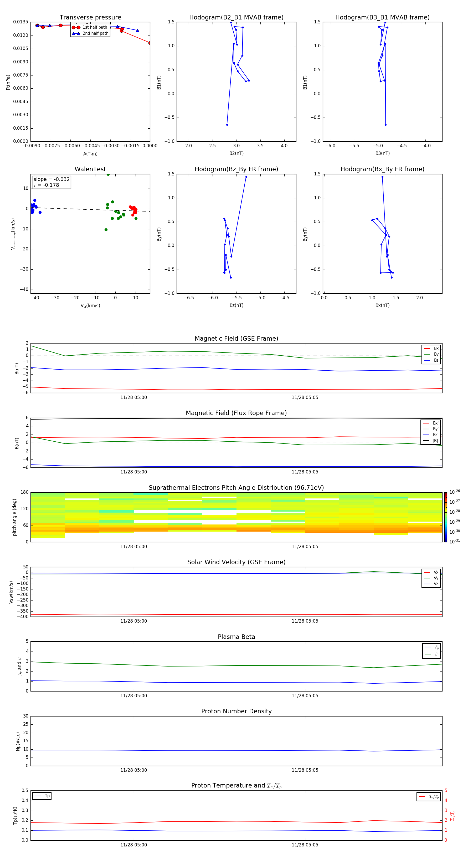Click the Hodogram(B3_B1 MVAB frame) title
The width and height of the screenshot is (473, 868).
point(382,18)
